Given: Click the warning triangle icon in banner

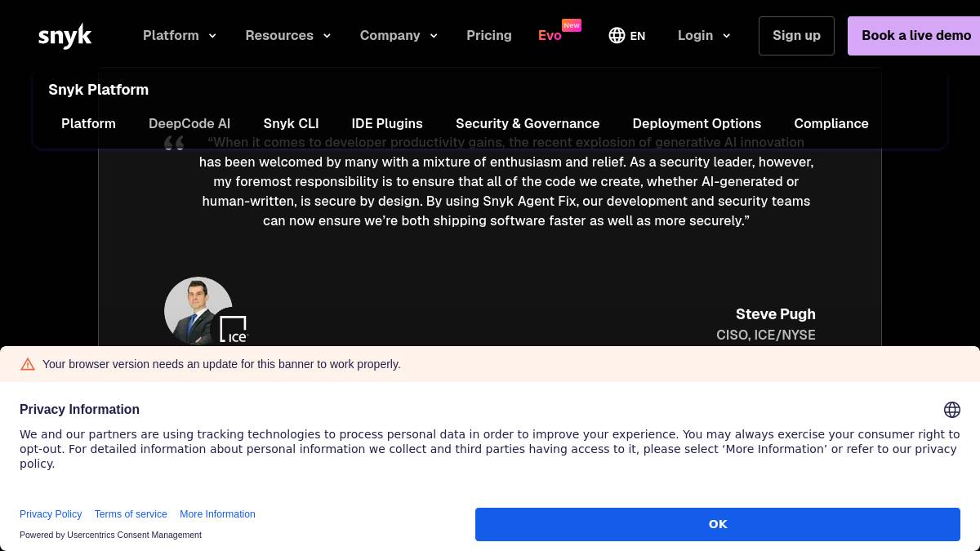Looking at the screenshot, I should point(28,364).
